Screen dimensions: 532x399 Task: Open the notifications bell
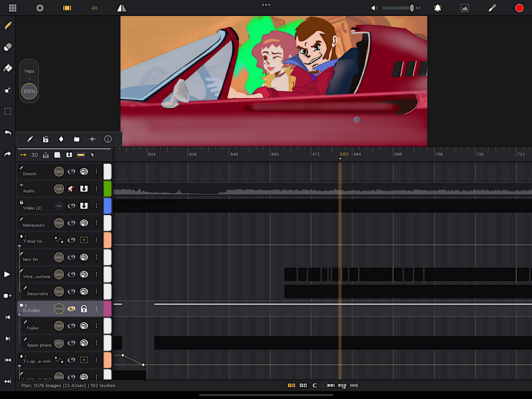[x=437, y=8]
